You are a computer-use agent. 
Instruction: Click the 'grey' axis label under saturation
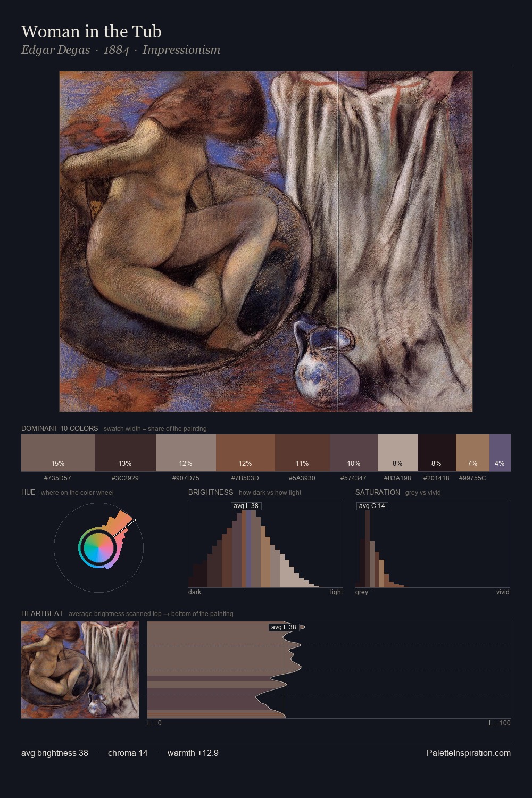(x=362, y=592)
